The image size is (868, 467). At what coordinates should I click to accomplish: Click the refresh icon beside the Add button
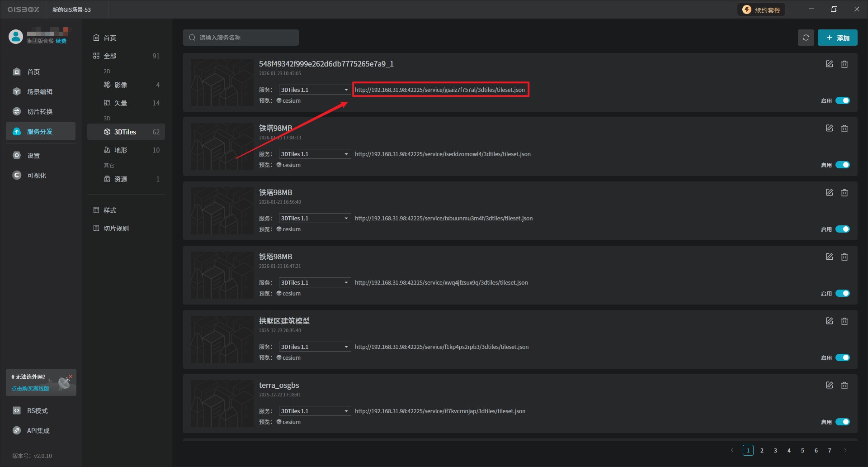(806, 38)
